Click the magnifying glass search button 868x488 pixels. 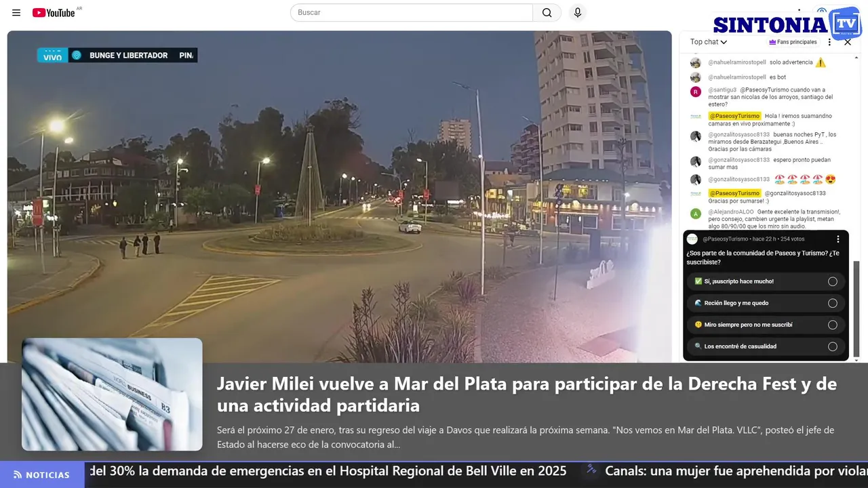547,13
